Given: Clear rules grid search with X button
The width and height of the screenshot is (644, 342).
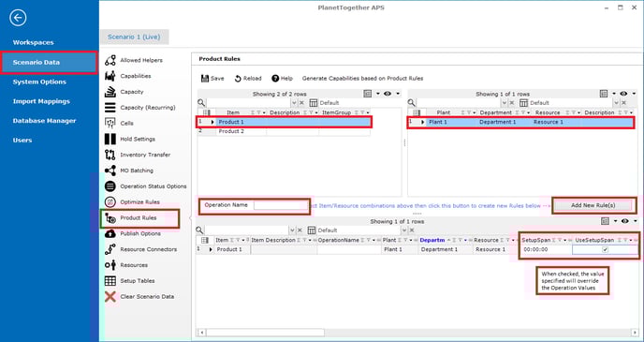Looking at the screenshot, I should [x=300, y=230].
